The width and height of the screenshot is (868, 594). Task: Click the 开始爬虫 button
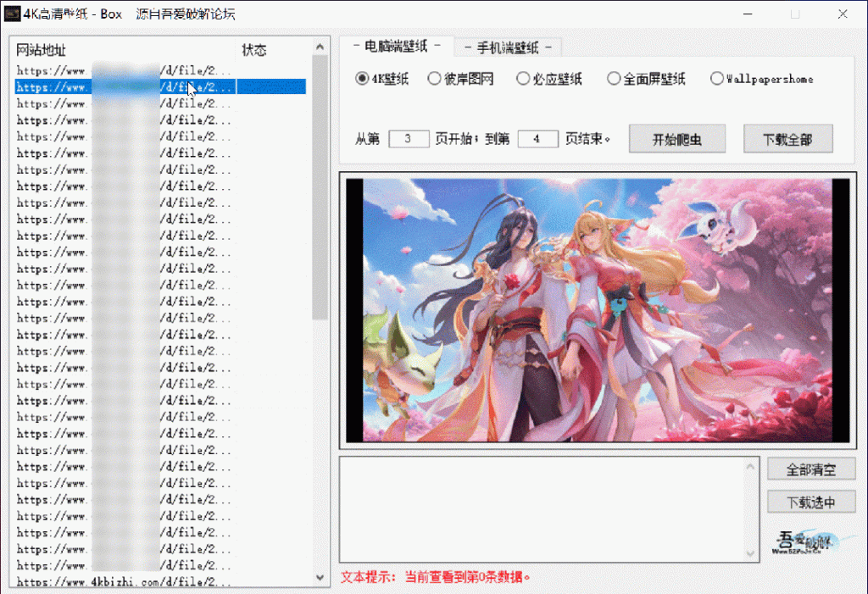click(x=677, y=138)
